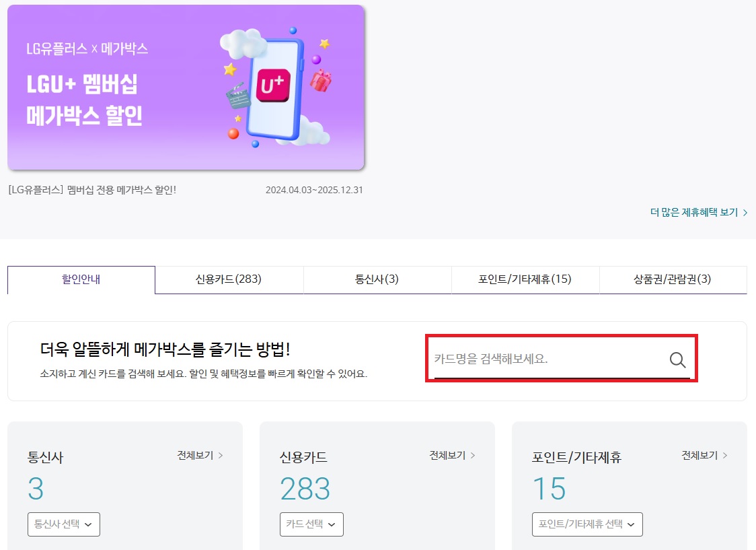Click the heading '더욱 알뜰하게 메가박스를 즐기는 방법!'
Screen dimensions: 756x550
(165, 349)
